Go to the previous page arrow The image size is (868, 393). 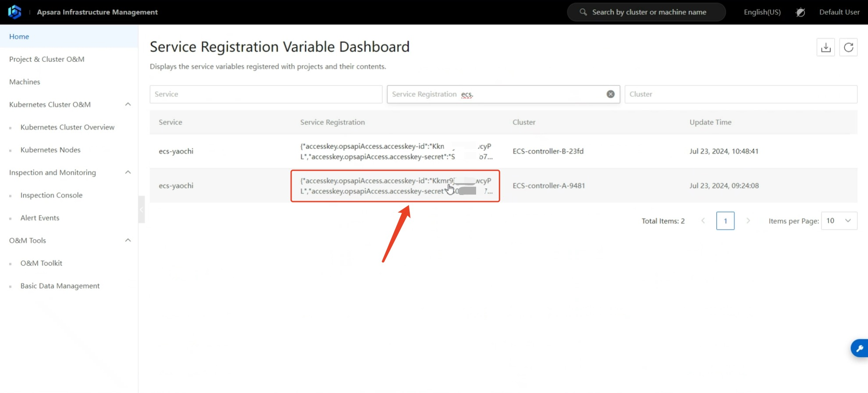(x=703, y=221)
